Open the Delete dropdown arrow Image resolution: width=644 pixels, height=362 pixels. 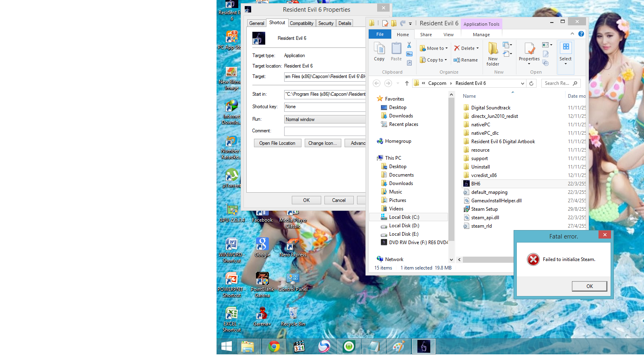click(477, 48)
